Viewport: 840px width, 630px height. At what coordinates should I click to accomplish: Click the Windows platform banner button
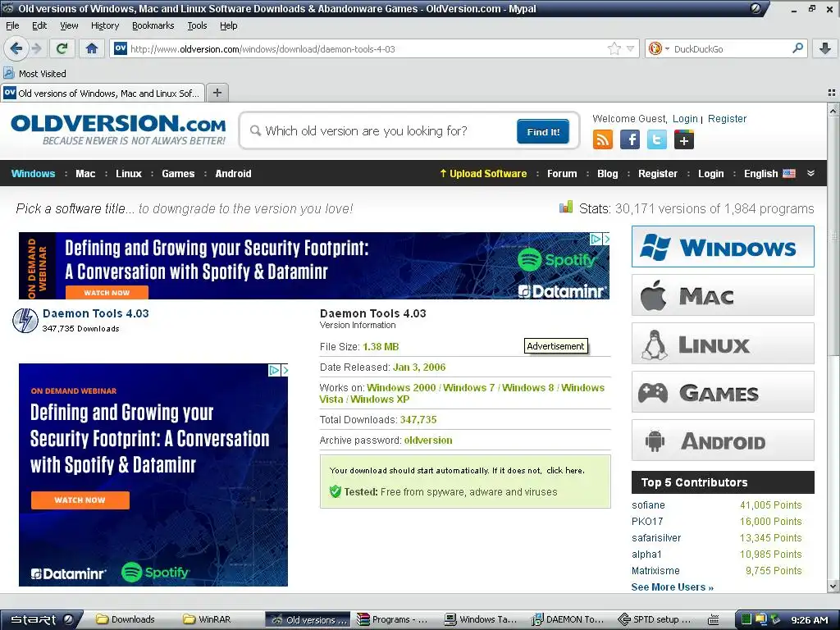723,246
